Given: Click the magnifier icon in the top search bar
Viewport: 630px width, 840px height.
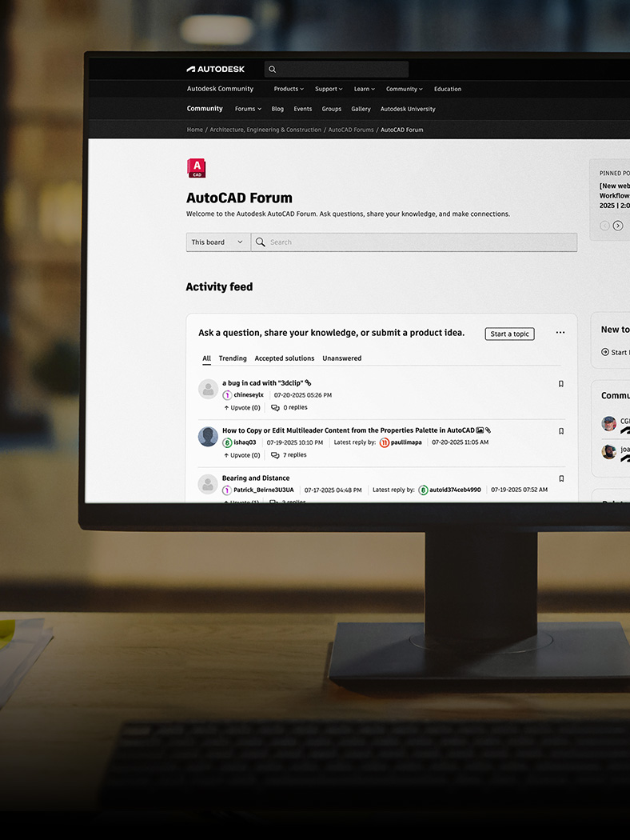Looking at the screenshot, I should coord(272,69).
